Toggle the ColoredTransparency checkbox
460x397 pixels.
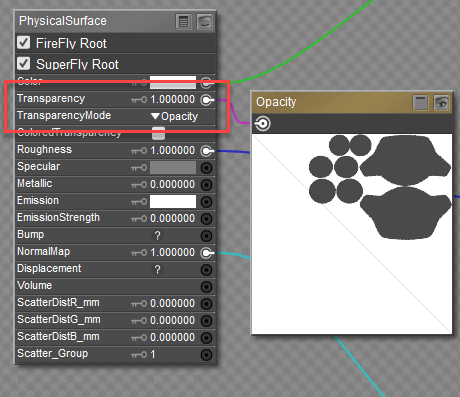coord(158,133)
